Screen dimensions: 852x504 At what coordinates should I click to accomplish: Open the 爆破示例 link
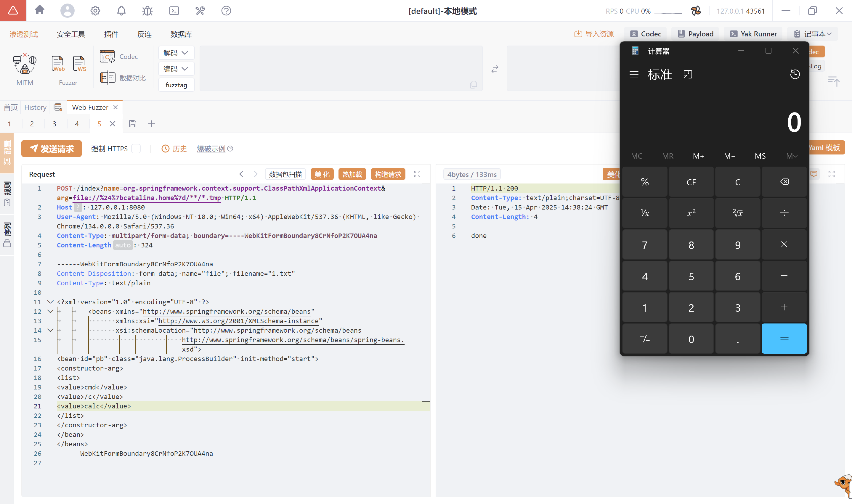tap(211, 149)
